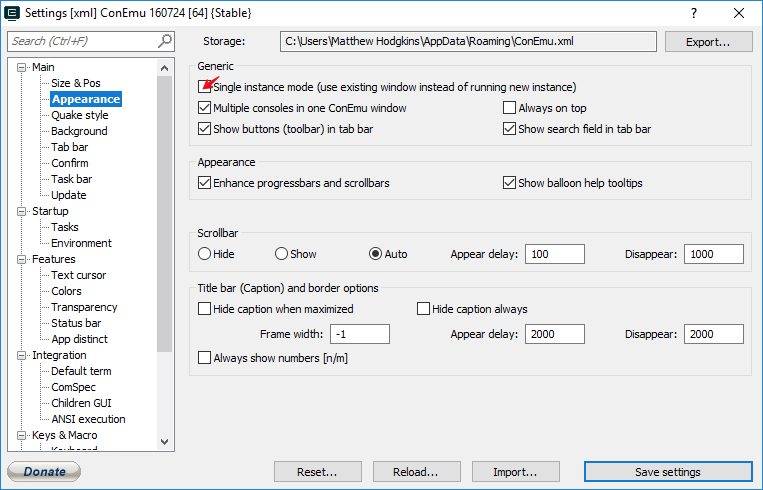
Task: Select the Show scrollbar radio option
Action: tap(281, 254)
